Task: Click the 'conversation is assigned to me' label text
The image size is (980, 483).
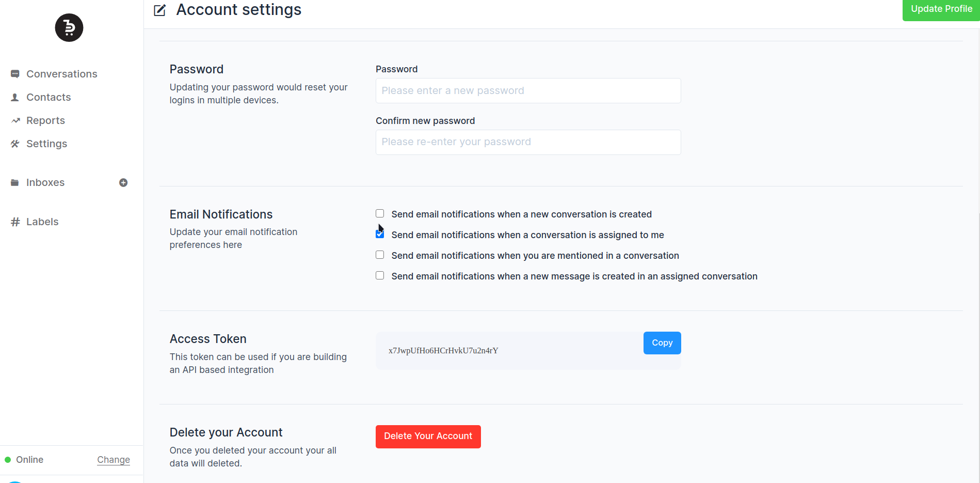Action: (527, 235)
